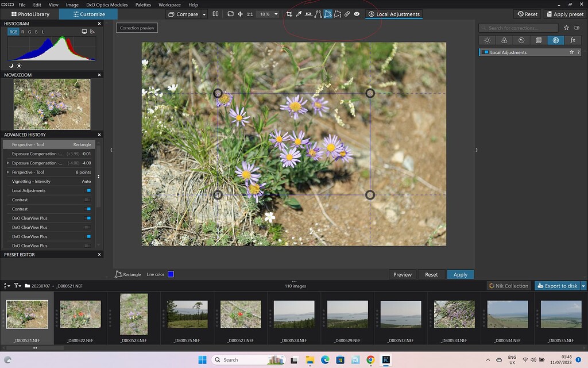This screenshot has width=588, height=368.
Task: Open the DxO Optics Modules menu
Action: tap(107, 5)
